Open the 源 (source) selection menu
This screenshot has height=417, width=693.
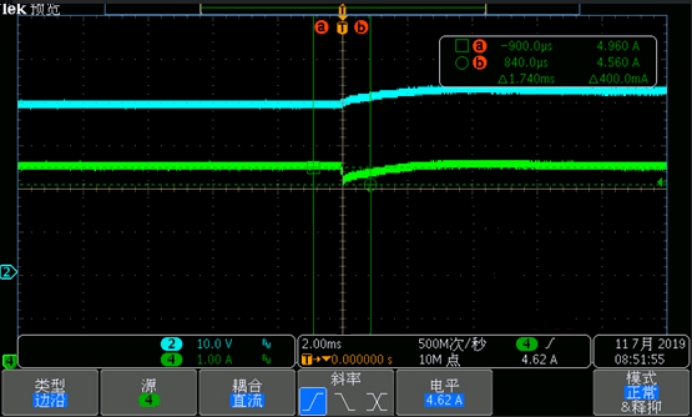149,392
